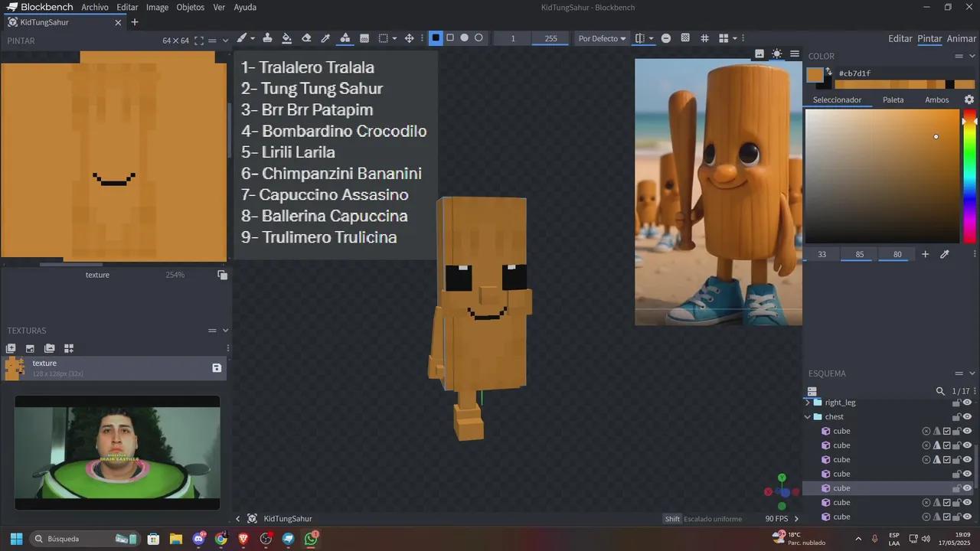Click the save icon on the texture entry
Image resolution: width=980 pixels, height=551 pixels.
tap(217, 368)
